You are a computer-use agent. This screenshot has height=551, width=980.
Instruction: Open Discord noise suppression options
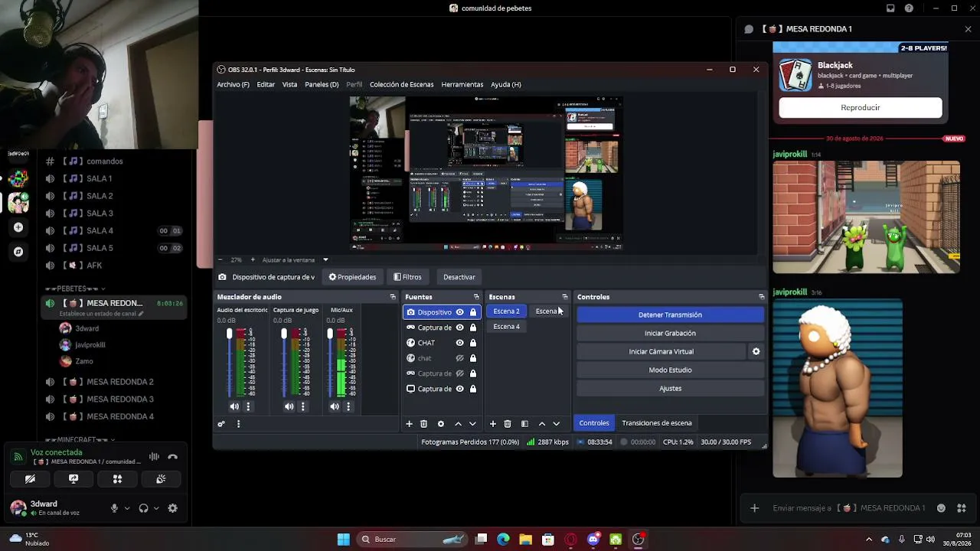[x=154, y=457]
